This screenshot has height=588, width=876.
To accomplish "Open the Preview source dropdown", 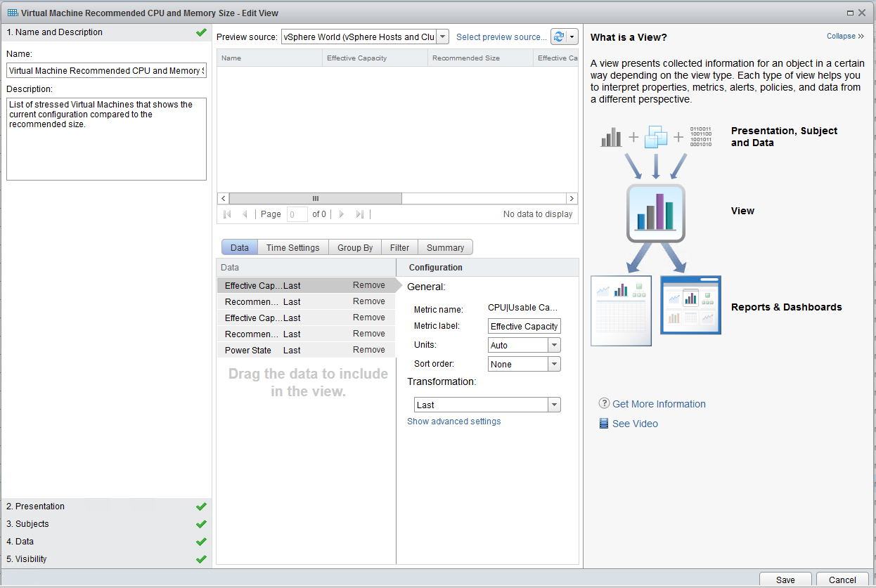I will [x=443, y=37].
